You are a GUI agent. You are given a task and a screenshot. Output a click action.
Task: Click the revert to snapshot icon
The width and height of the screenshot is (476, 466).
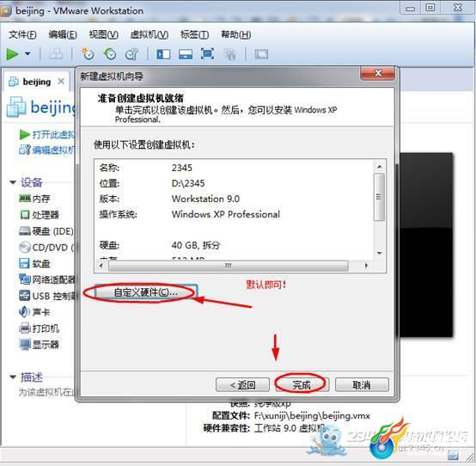pos(110,54)
